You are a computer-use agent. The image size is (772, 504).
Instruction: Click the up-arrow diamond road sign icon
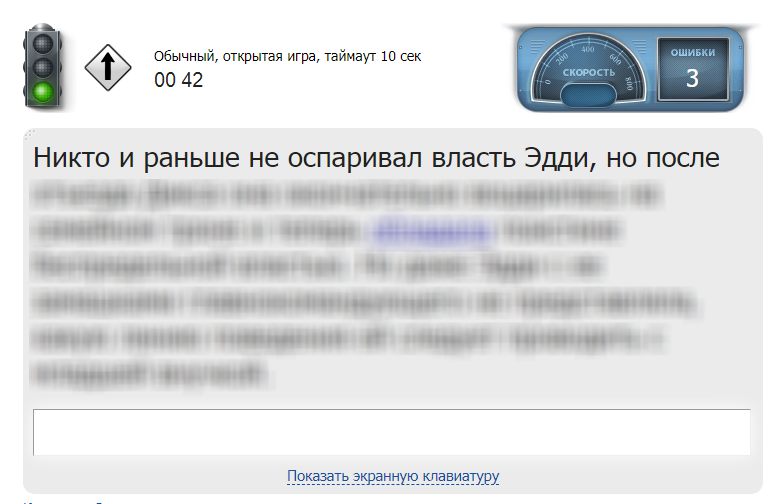(108, 68)
